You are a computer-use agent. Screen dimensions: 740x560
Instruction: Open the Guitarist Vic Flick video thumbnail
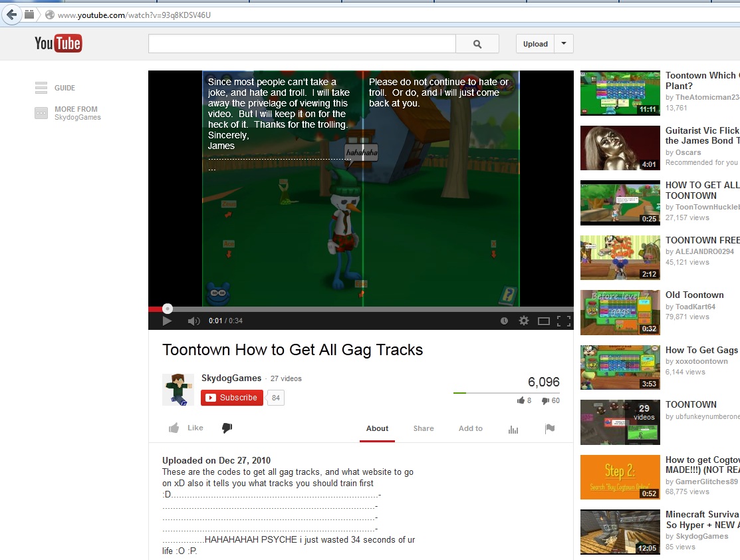click(x=620, y=148)
